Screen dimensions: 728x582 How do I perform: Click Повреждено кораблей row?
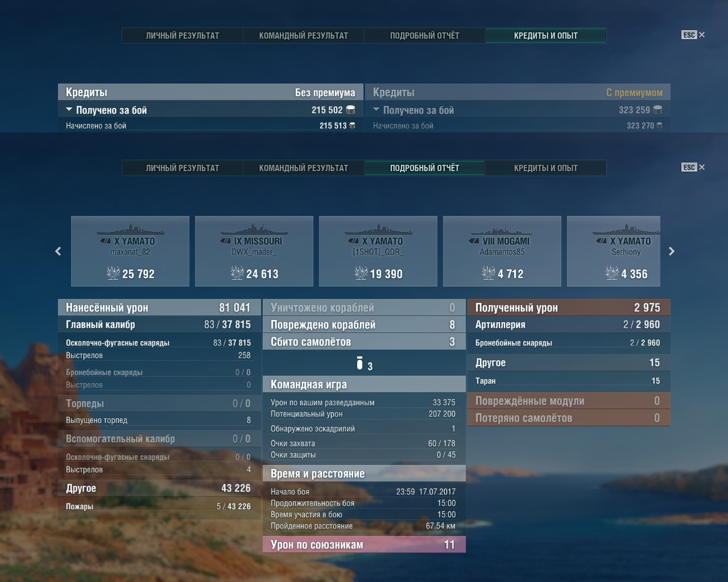click(x=364, y=325)
